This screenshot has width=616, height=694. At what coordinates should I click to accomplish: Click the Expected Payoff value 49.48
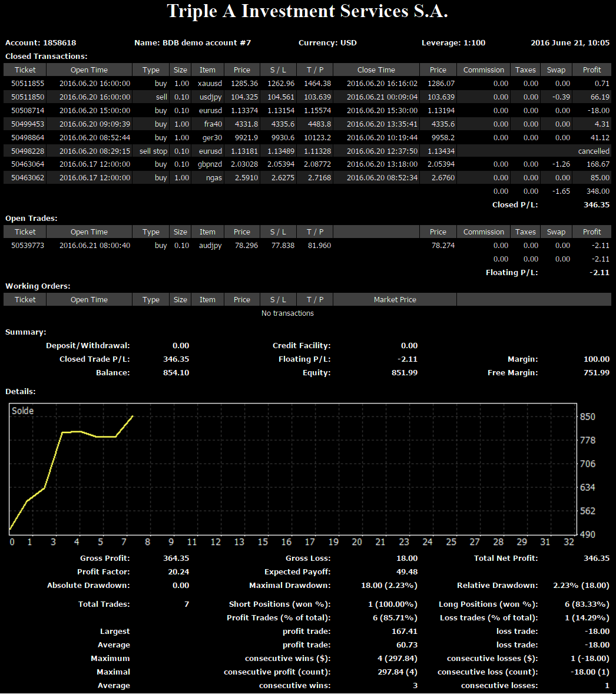point(407,572)
